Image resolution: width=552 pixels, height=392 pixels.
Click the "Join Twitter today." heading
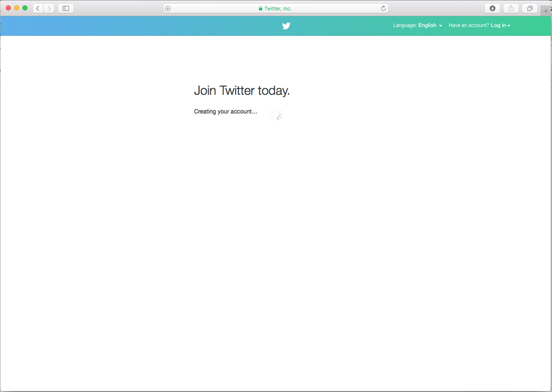(242, 91)
